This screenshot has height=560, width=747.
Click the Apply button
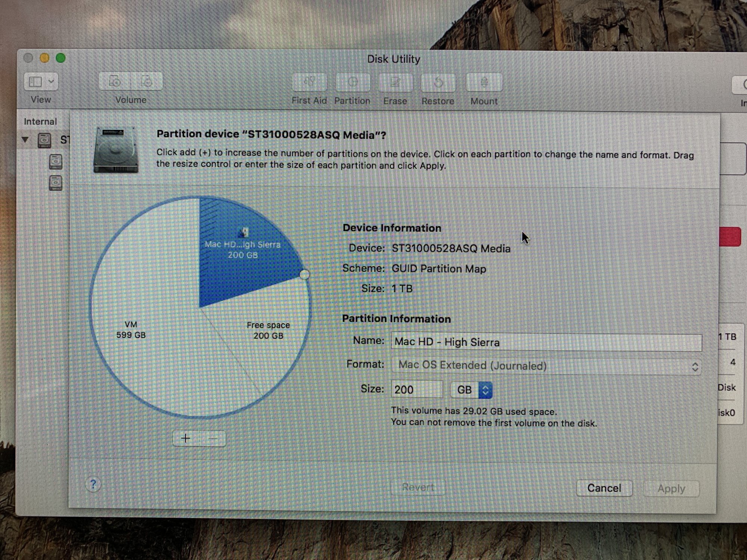(x=671, y=489)
